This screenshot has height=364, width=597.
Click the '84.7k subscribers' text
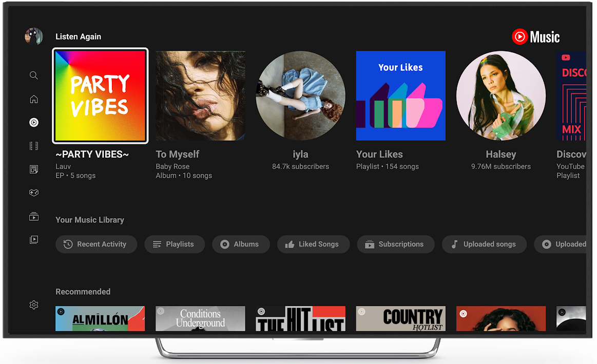[300, 166]
